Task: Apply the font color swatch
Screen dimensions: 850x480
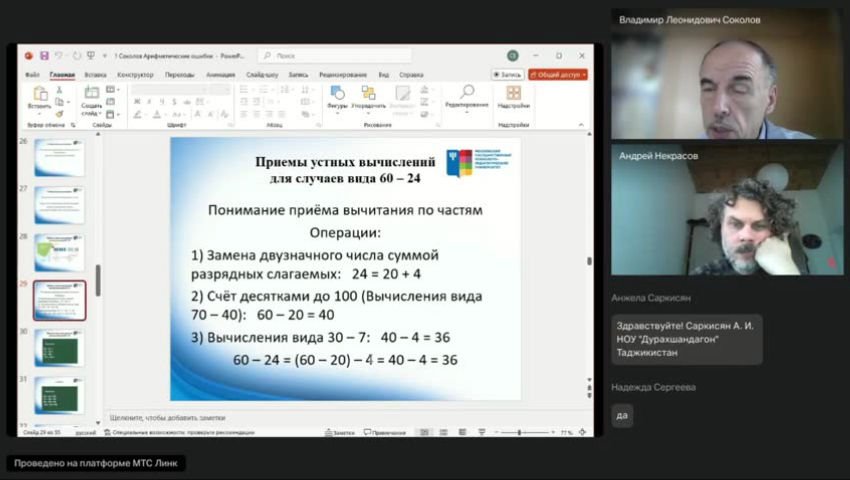Action: (x=157, y=114)
